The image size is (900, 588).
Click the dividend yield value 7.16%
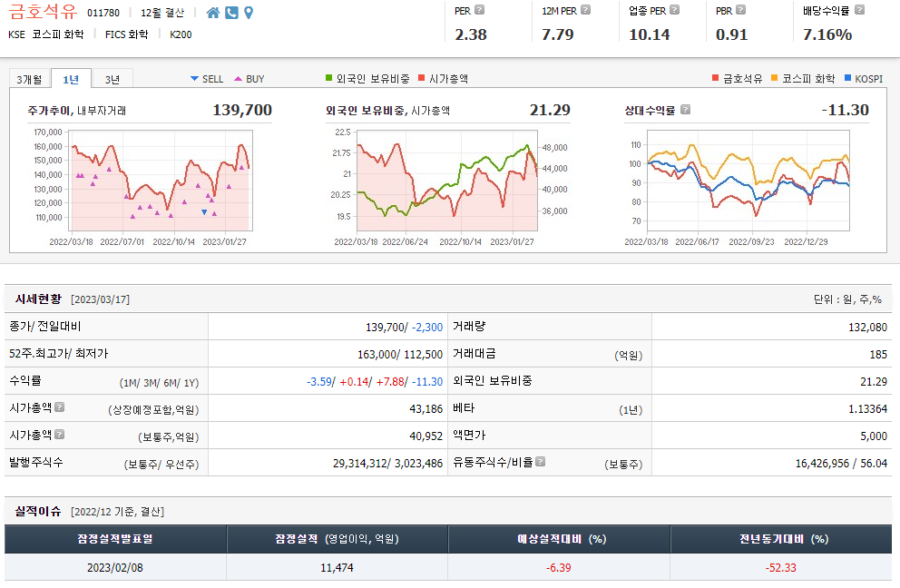827,34
